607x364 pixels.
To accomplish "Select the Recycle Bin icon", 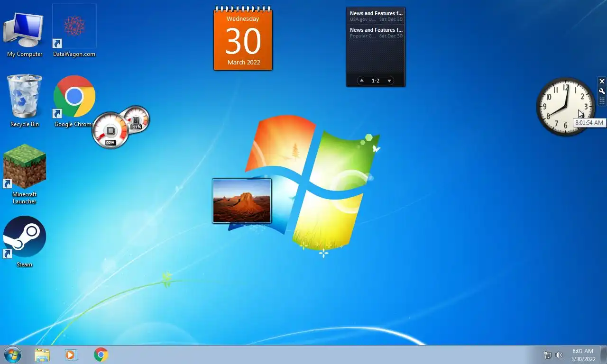I will [25, 101].
